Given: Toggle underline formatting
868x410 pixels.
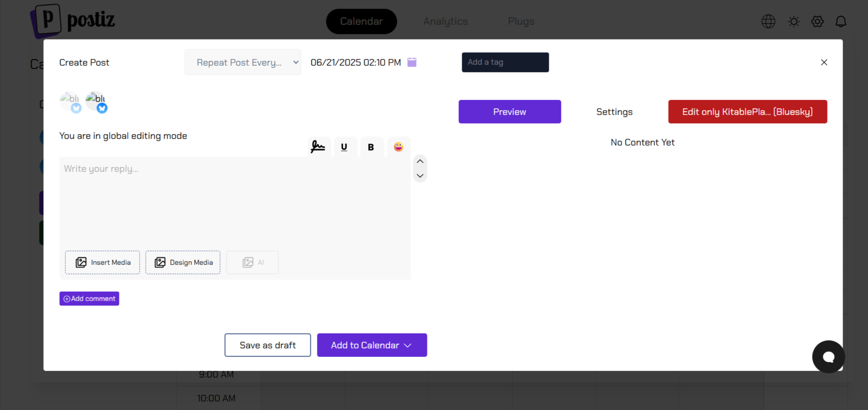Looking at the screenshot, I should [344, 147].
